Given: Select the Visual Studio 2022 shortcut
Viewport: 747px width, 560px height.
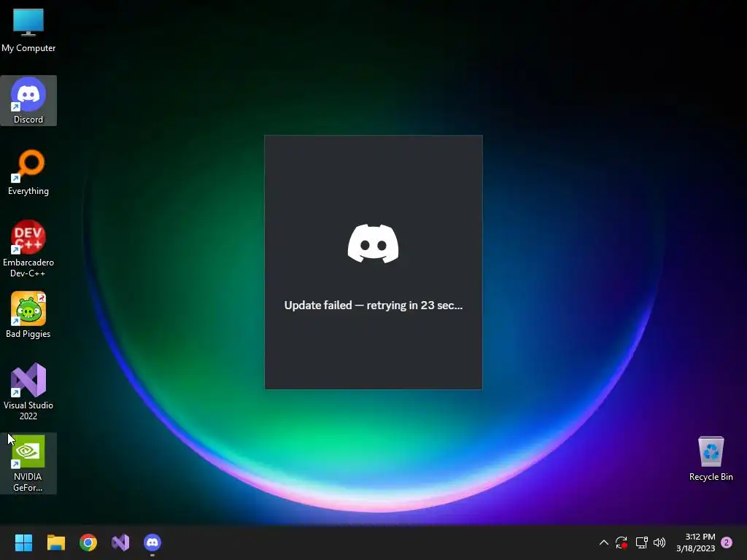Looking at the screenshot, I should (x=28, y=392).
